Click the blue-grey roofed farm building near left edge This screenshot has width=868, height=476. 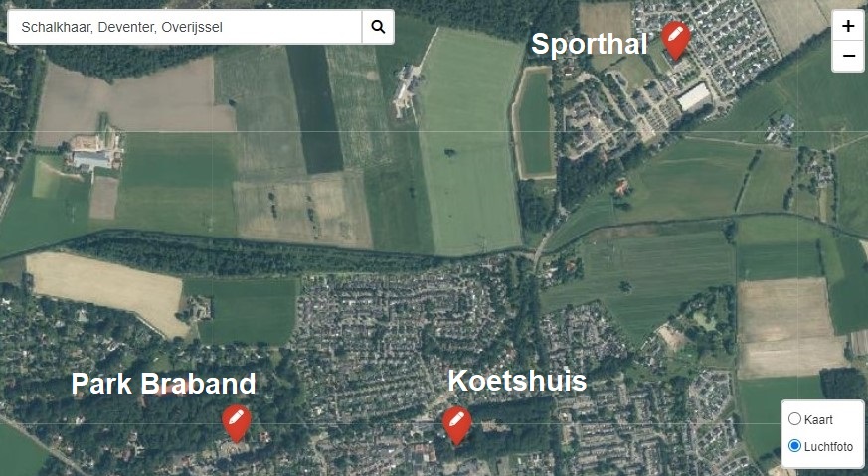click(x=91, y=161)
